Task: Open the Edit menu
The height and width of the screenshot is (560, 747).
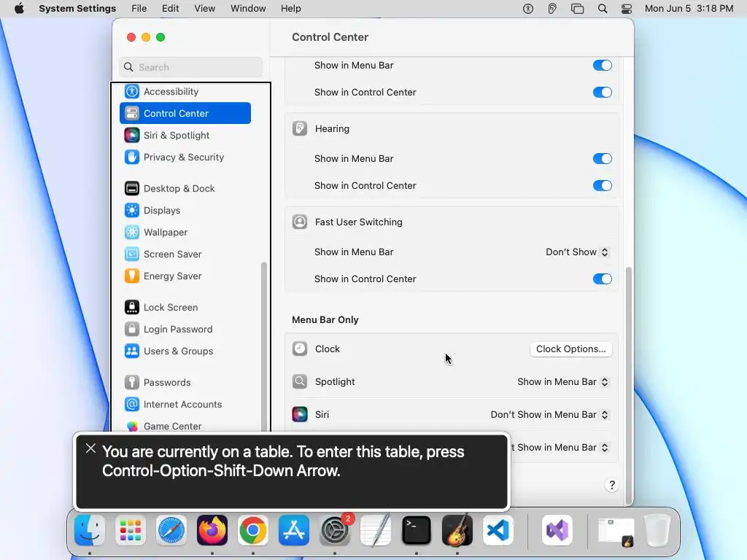Action: [x=170, y=9]
